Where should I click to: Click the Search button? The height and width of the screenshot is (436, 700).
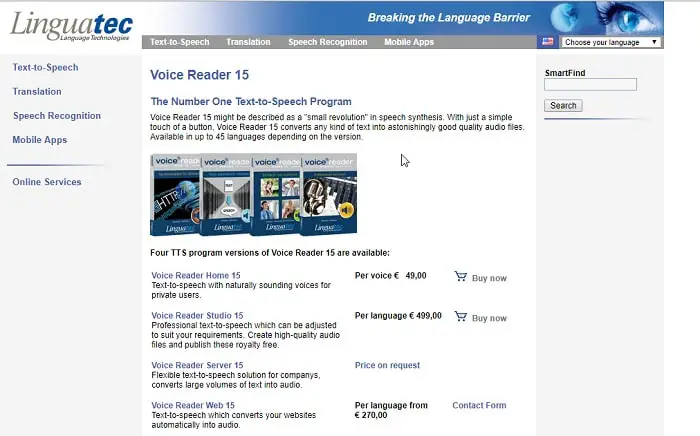[563, 106]
